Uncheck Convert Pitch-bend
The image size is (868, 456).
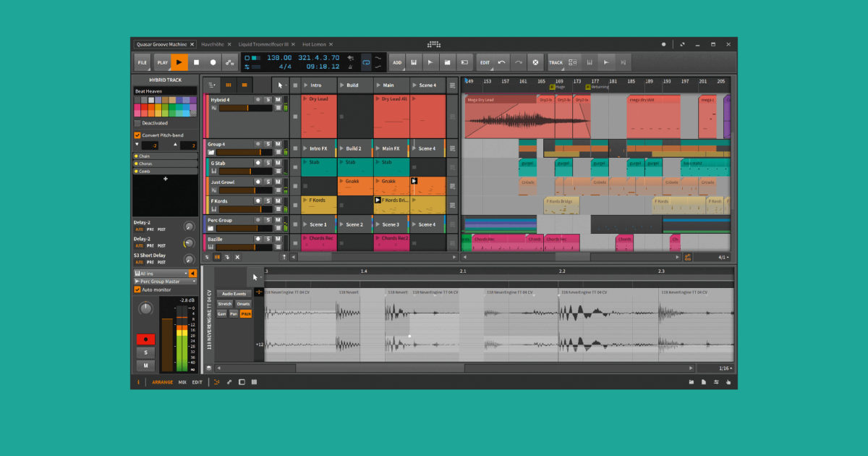(137, 135)
